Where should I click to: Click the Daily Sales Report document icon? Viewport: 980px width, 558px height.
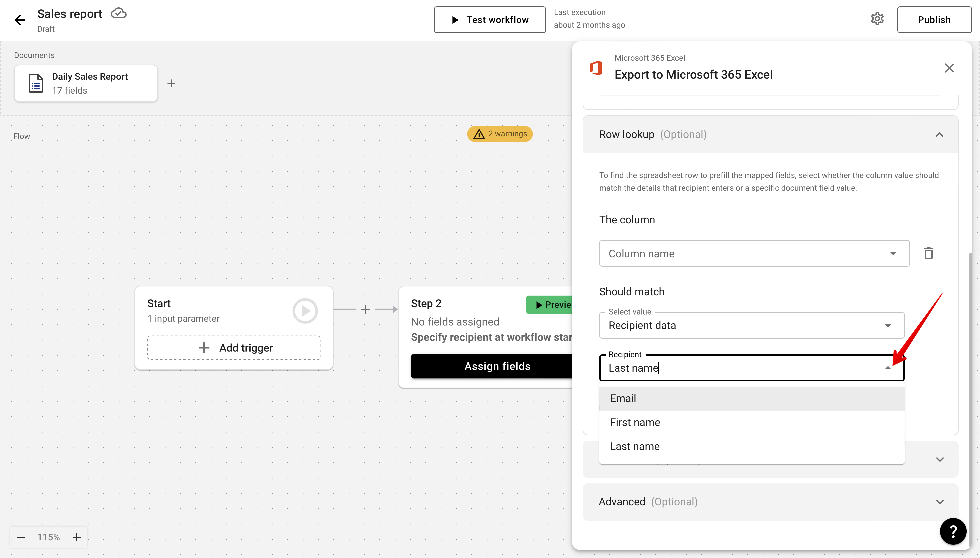pyautogui.click(x=35, y=83)
